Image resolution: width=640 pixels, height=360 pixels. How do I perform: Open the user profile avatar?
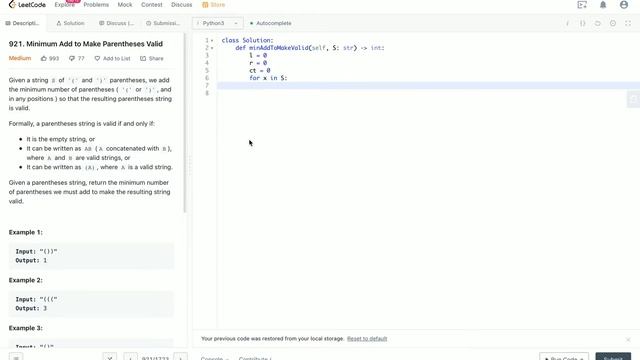click(624, 5)
